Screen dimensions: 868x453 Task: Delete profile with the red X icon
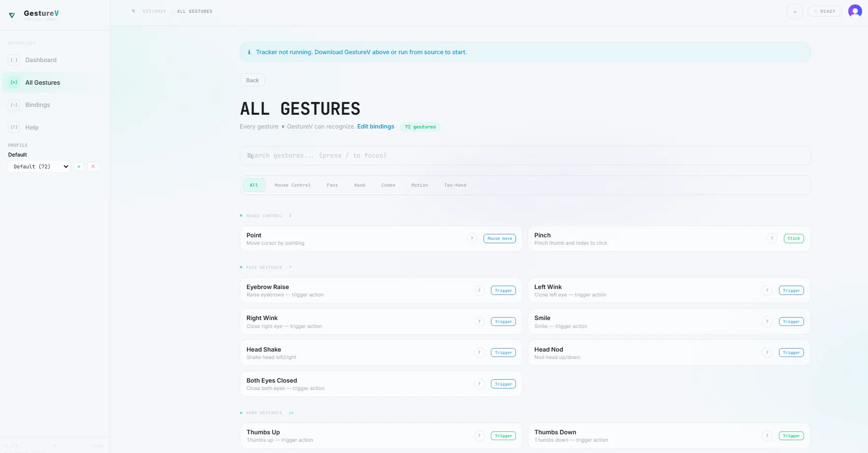tap(93, 166)
